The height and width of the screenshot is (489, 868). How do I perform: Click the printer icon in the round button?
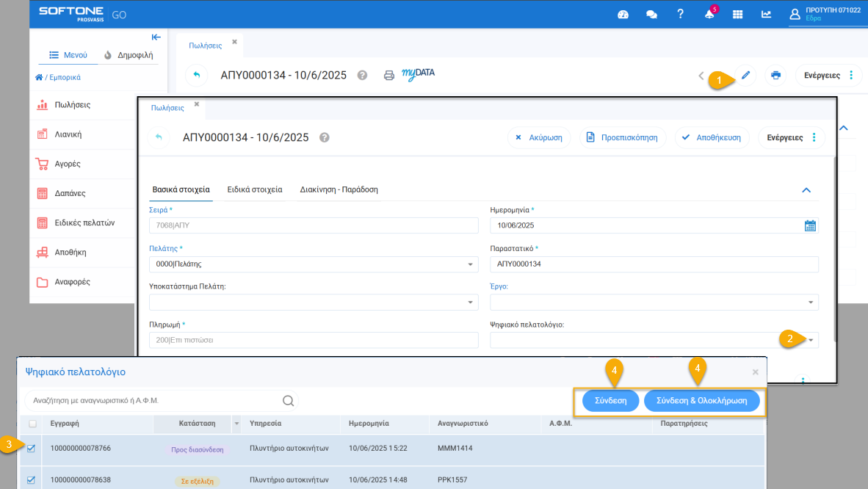coord(775,75)
